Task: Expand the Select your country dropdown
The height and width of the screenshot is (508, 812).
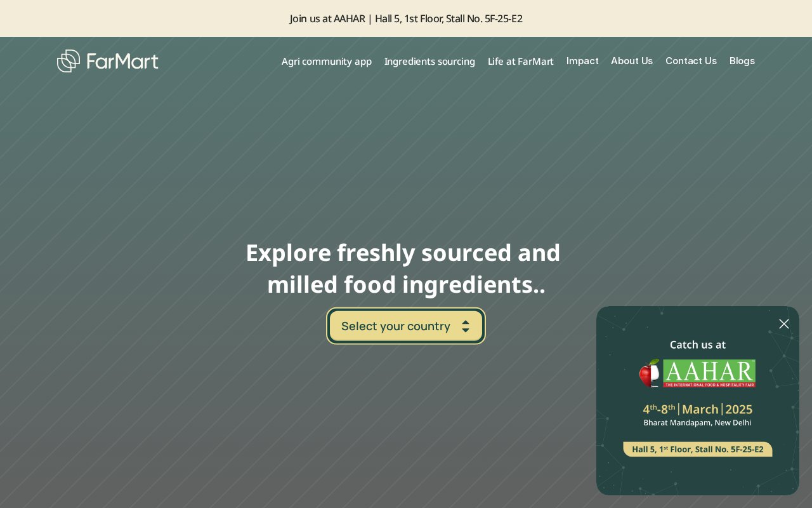Action: click(406, 326)
